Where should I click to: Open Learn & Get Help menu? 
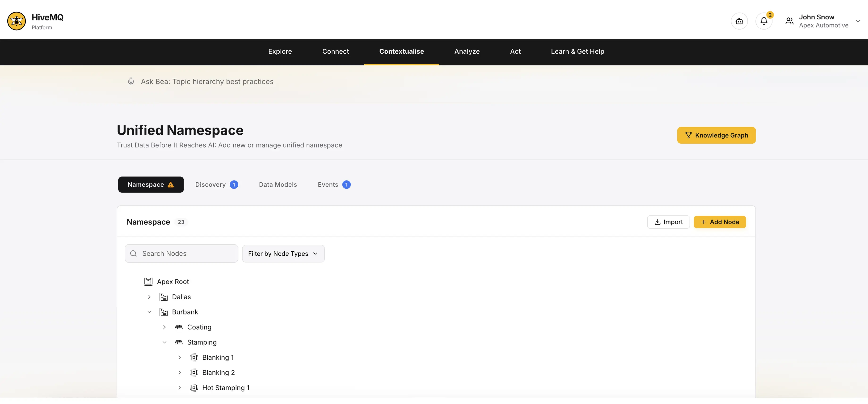pos(577,52)
